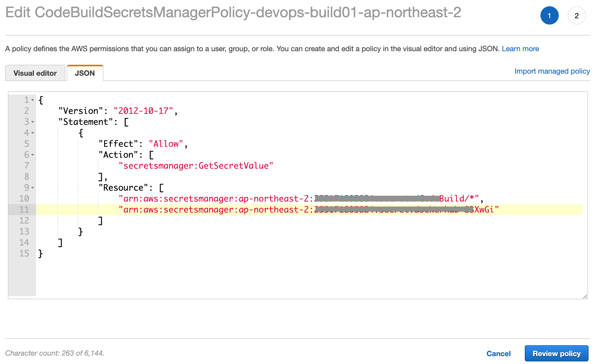Click the "Version" key on line 2
600x364 pixels.
(x=80, y=111)
